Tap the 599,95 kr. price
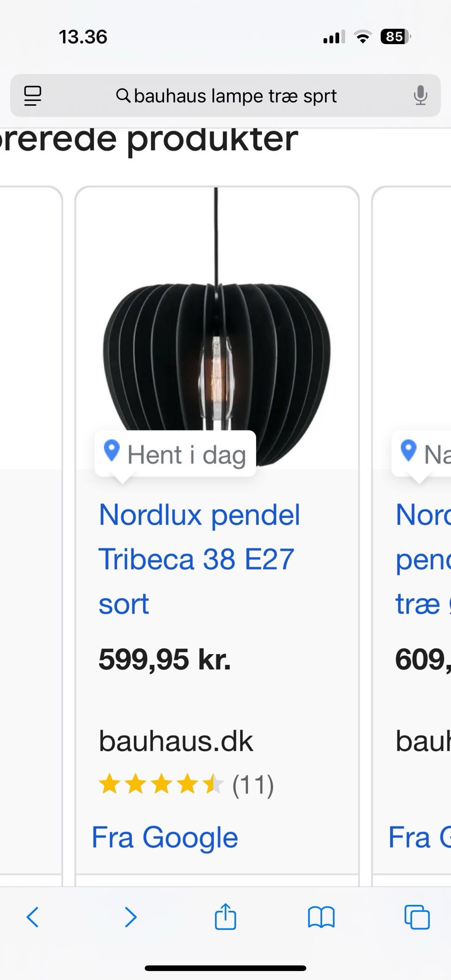The width and height of the screenshot is (451, 980). click(x=164, y=659)
